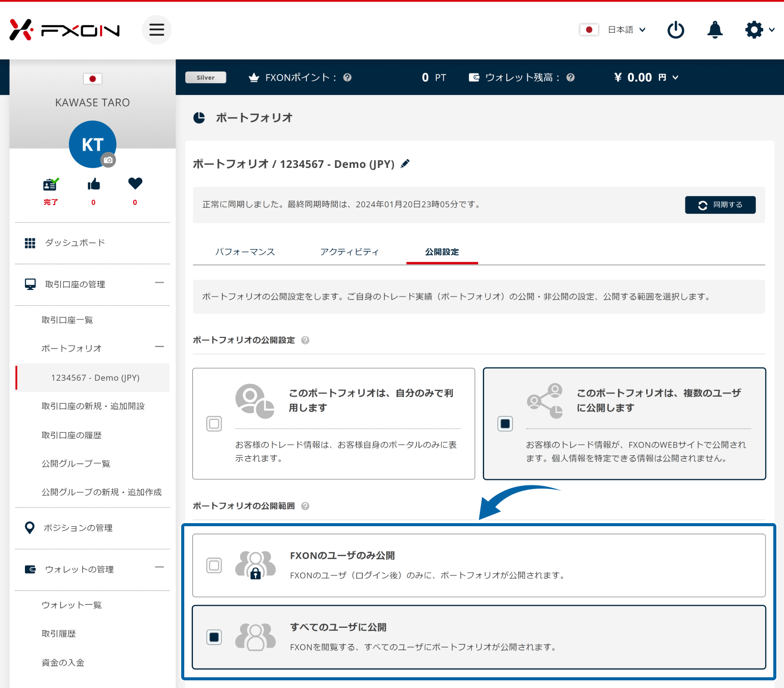Click the Japan flag in header

[x=589, y=30]
